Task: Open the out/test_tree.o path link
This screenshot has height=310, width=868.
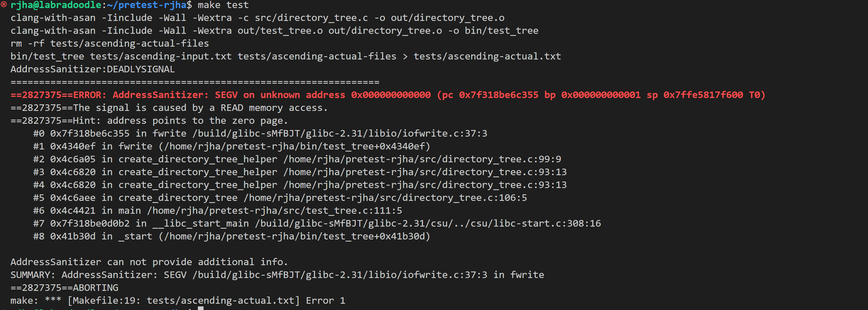Action: click(280, 31)
